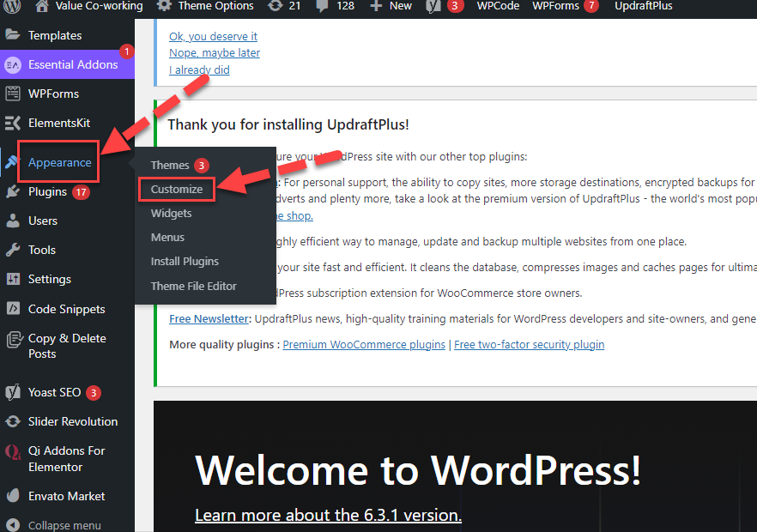Click the Plugins plug icon in sidebar

click(13, 191)
